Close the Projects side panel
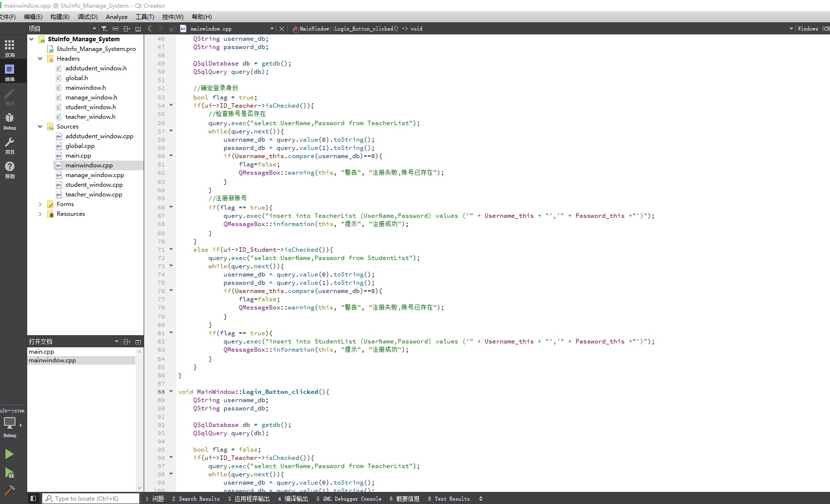Screen dimensions: 830x504 pos(138,29)
